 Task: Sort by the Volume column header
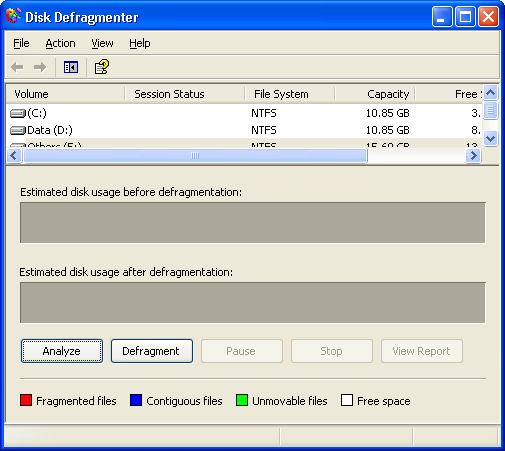(x=66, y=94)
